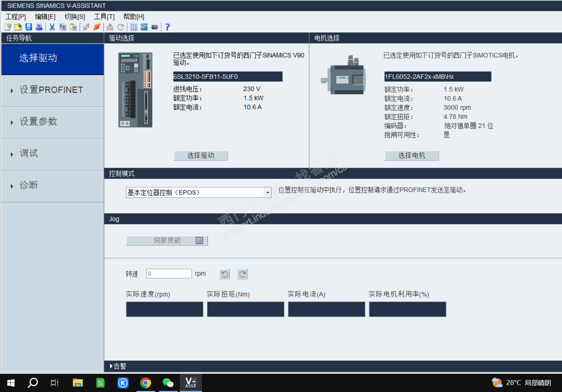This screenshot has height=392, width=562.
Task: Click the motor order number 1FL6052-2AF2x-xMB\Hx
Action: [438, 76]
